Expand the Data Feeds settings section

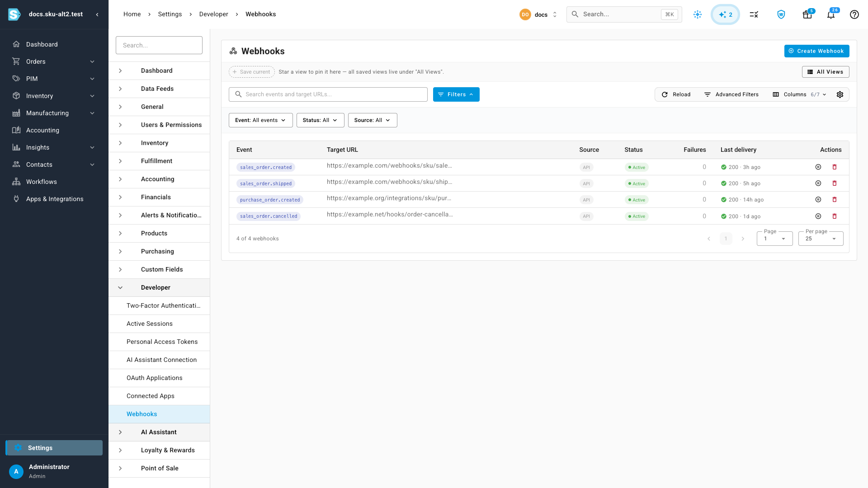159,89
